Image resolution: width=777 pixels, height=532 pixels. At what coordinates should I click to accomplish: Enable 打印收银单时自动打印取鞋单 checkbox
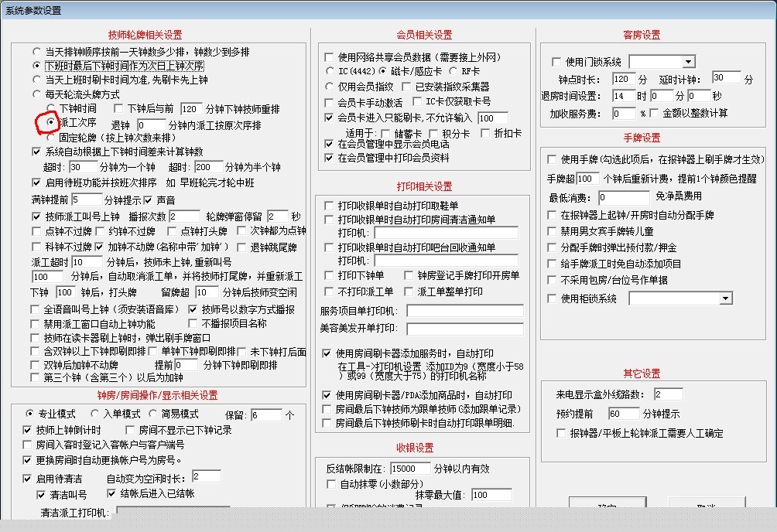pyautogui.click(x=329, y=206)
